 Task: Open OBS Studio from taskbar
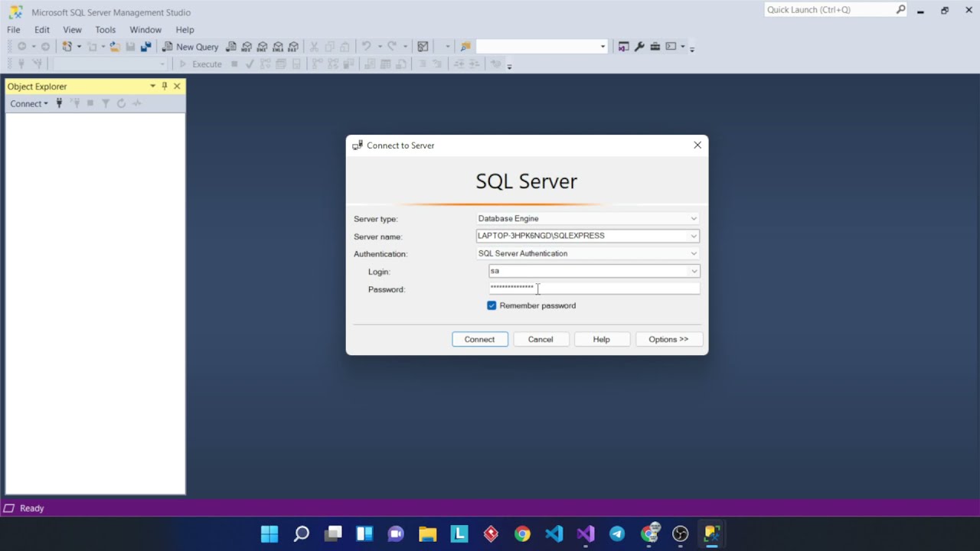(680, 534)
